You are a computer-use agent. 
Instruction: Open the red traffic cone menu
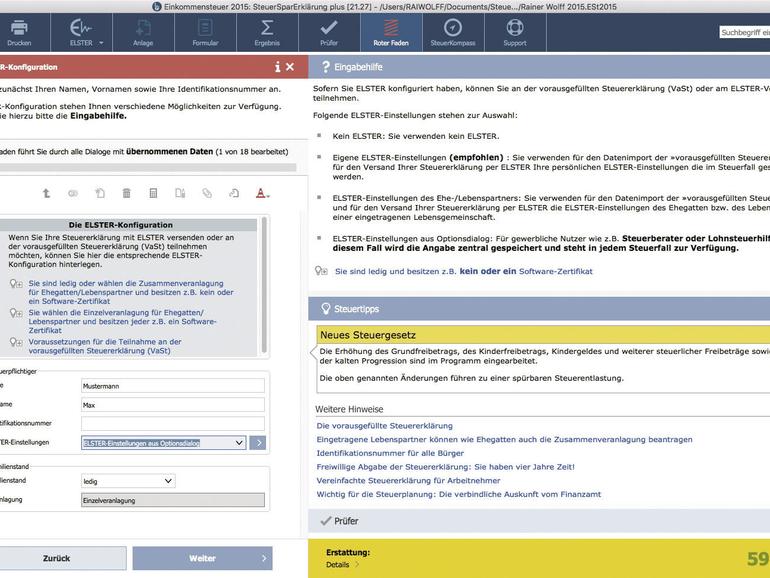[262, 193]
